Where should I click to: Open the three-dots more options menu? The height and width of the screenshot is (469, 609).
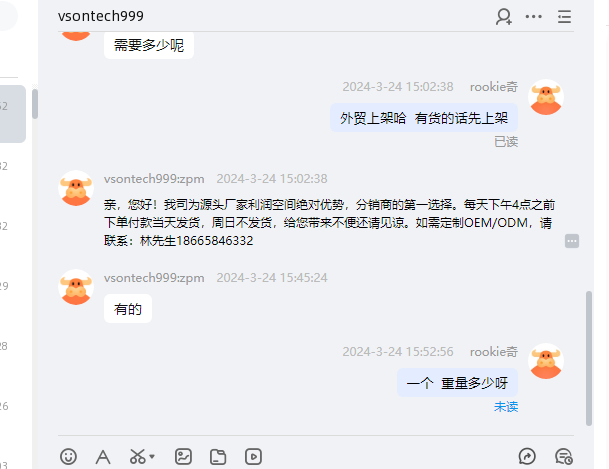pos(534,17)
